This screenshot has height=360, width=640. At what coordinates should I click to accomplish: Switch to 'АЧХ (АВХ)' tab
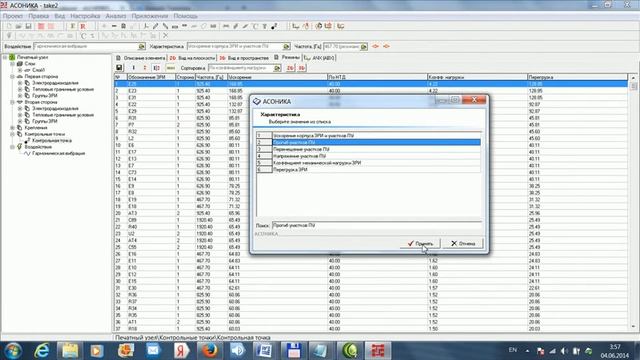[x=320, y=58]
